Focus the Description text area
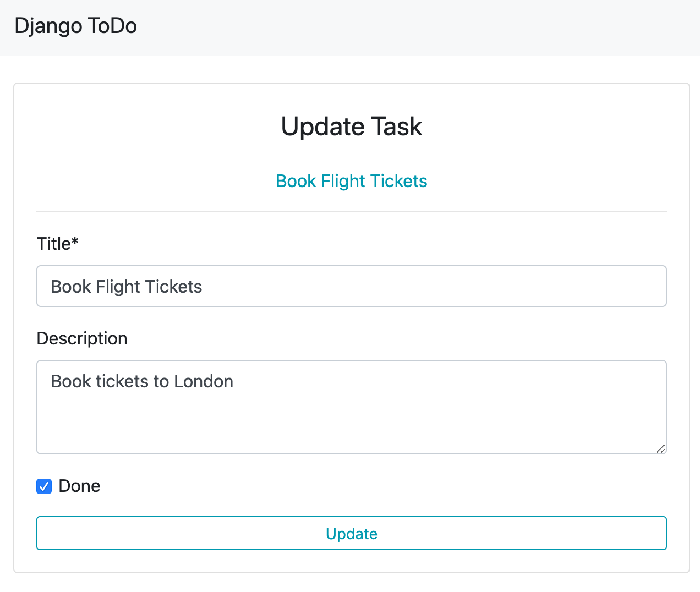Viewport: 700px width, 592px height. pos(351,407)
